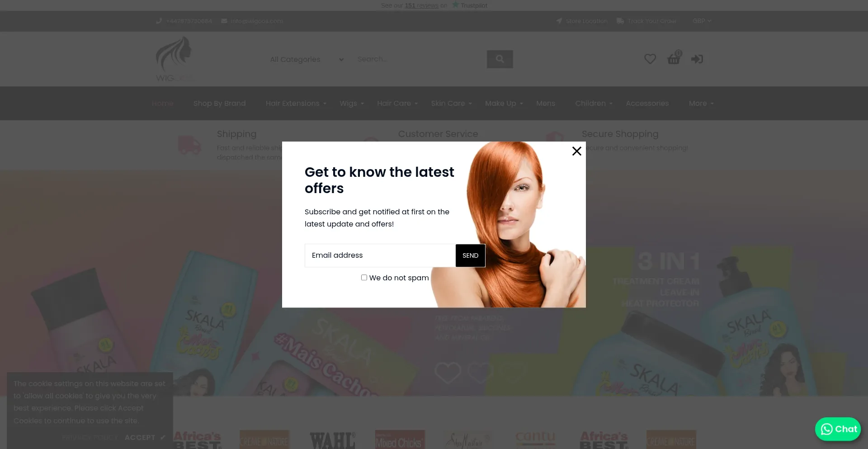Click the info@wigoos.com email link
The height and width of the screenshot is (449, 868).
pyautogui.click(x=257, y=21)
